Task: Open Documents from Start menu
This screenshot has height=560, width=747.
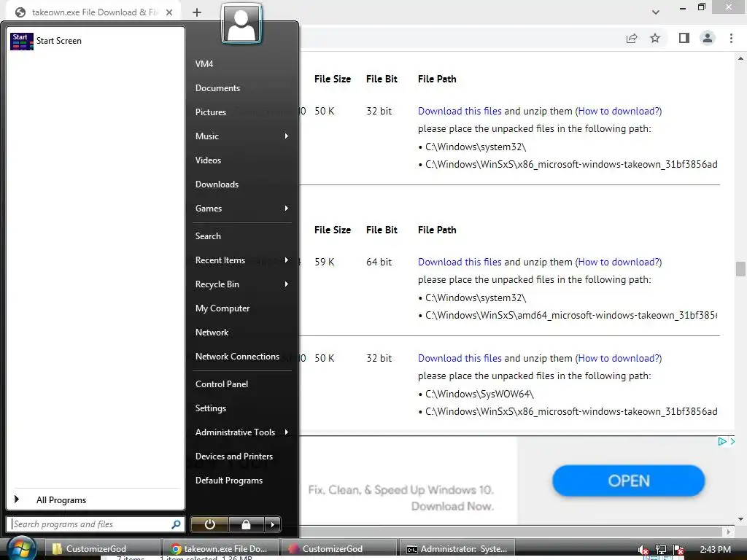Action: tap(217, 88)
